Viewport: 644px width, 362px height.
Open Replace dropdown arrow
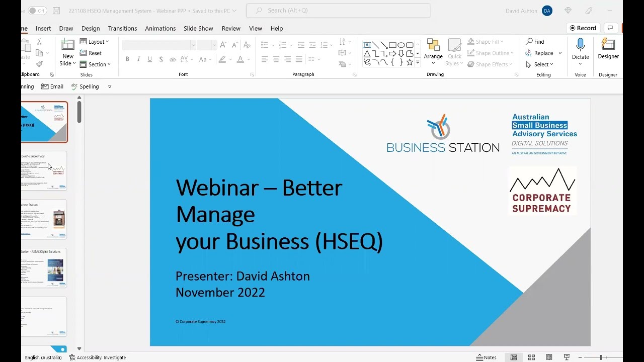pos(560,53)
